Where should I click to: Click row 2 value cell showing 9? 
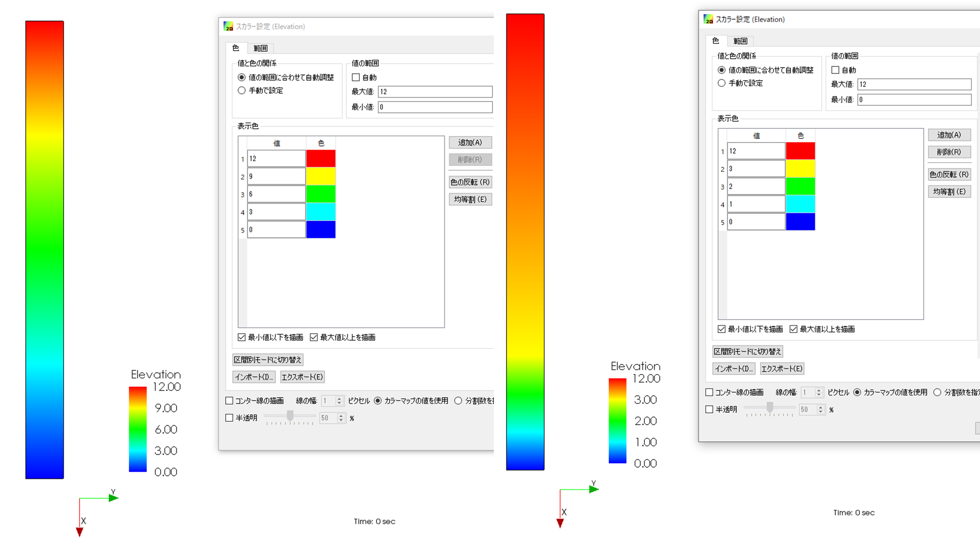coord(276,176)
